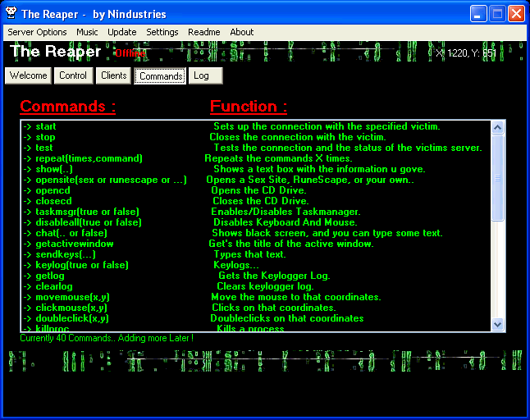Image resolution: width=530 pixels, height=420 pixels.
Task: Switch to the Control tab
Action: pos(73,75)
